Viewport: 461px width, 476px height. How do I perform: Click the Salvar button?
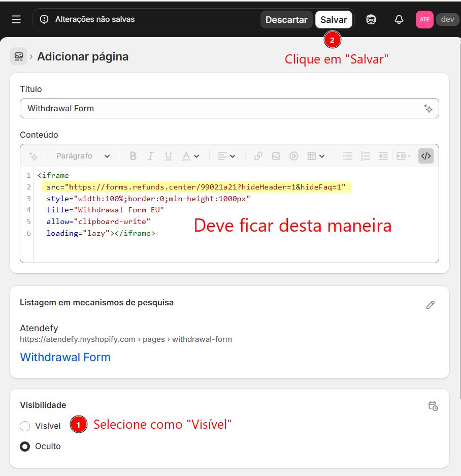[334, 20]
